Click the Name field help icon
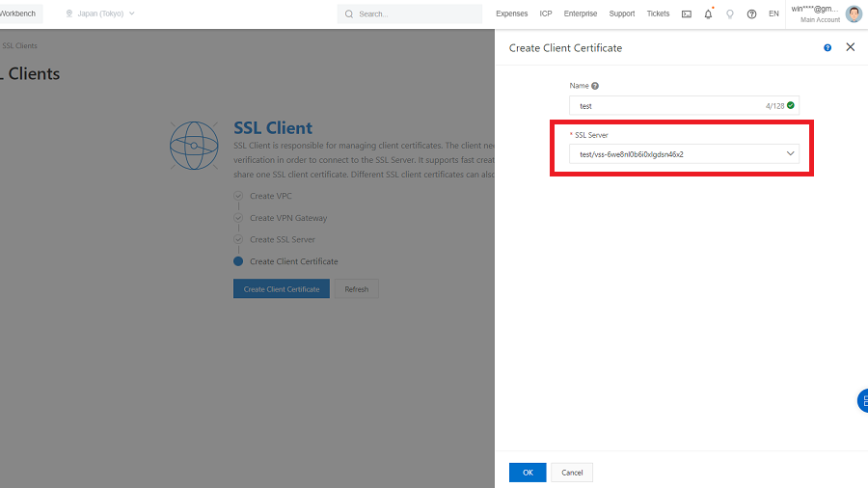This screenshot has width=868, height=488. pos(595,86)
